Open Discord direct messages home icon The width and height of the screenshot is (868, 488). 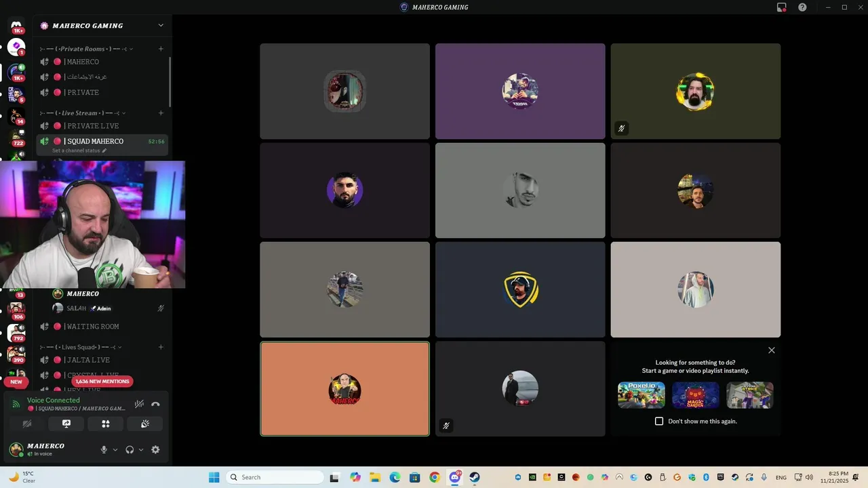tap(16, 26)
